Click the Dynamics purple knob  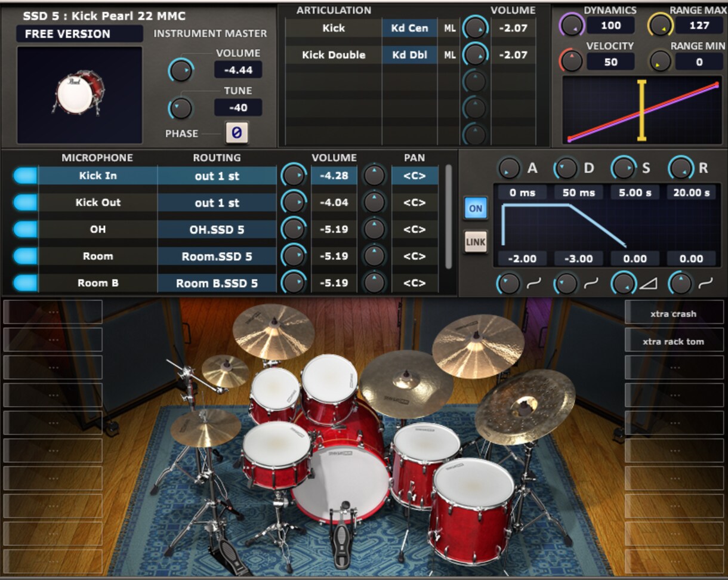tap(571, 25)
